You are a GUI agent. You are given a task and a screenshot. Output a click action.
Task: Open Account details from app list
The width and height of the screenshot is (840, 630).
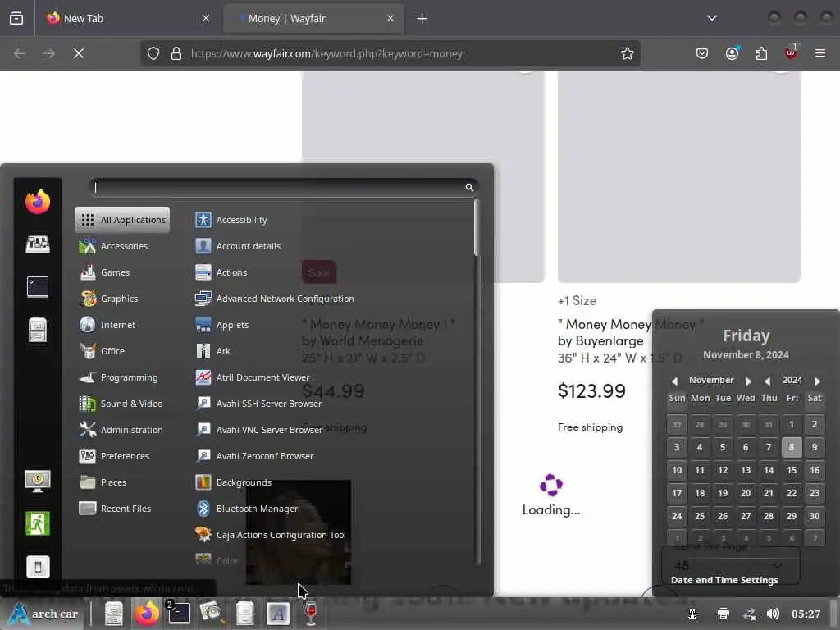[x=332, y=246]
